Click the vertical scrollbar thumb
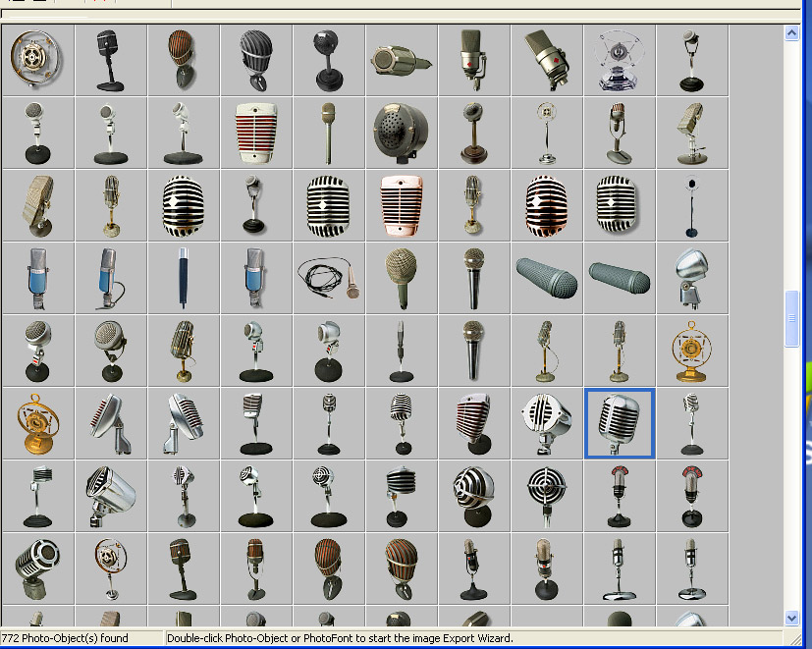Screen dimensions: 812x649 click(791, 318)
